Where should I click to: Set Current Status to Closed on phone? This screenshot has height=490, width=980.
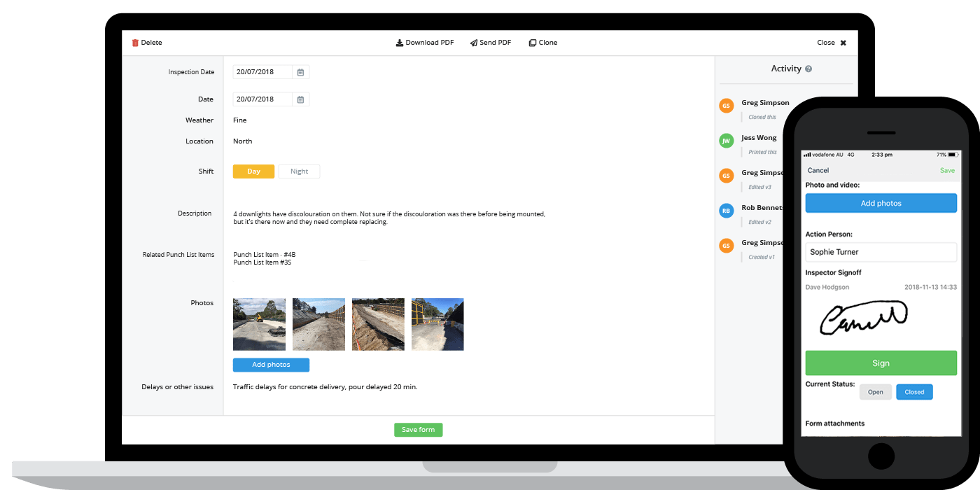coord(914,392)
